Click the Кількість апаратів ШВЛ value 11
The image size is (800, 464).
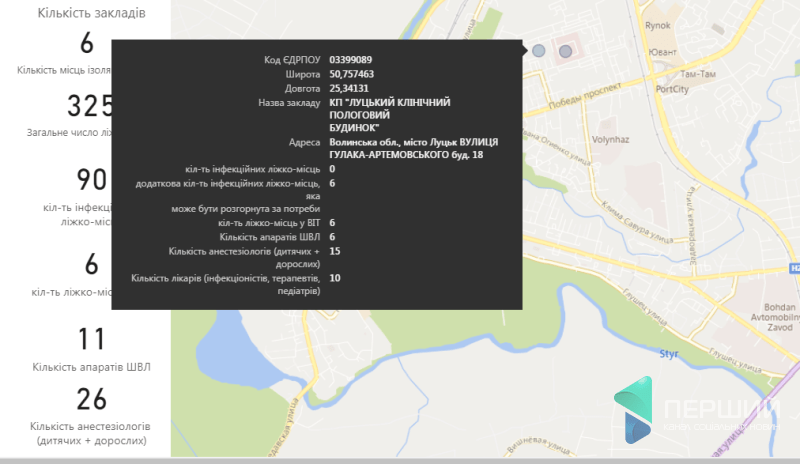91,339
